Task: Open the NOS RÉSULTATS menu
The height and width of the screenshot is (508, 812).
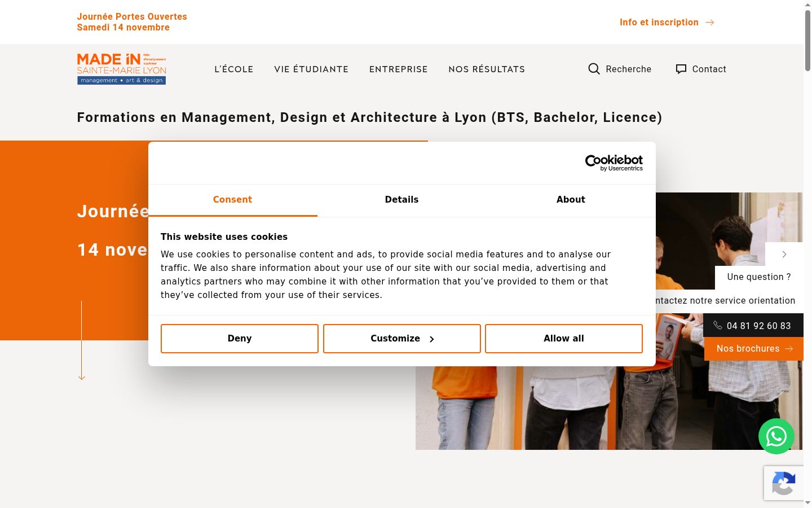Action: pos(487,69)
